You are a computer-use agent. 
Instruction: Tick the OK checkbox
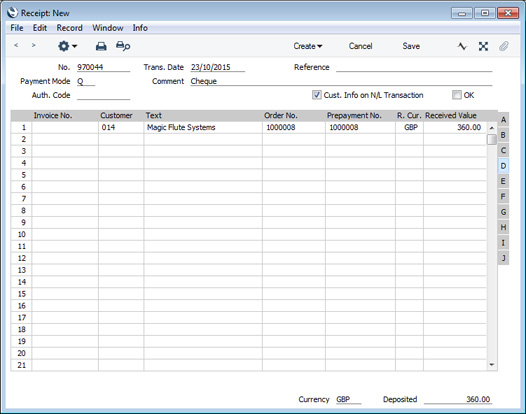click(x=456, y=95)
